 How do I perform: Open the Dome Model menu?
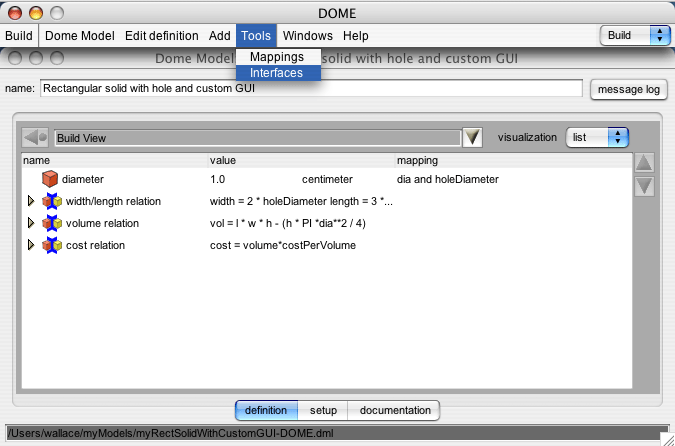point(80,36)
